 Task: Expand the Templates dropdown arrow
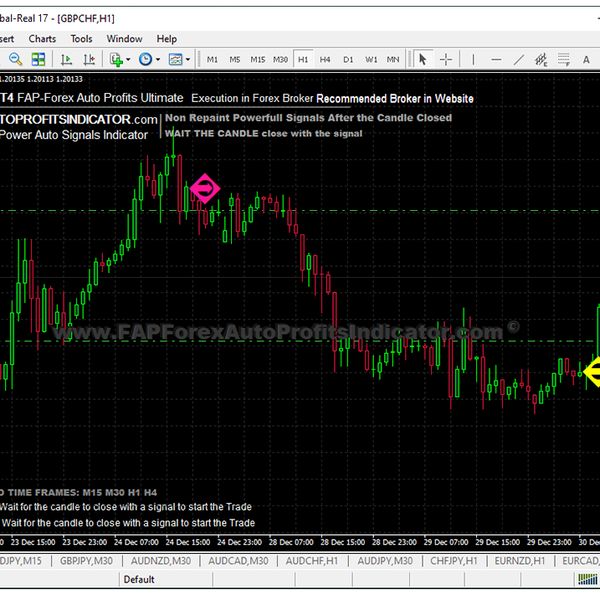click(x=188, y=60)
